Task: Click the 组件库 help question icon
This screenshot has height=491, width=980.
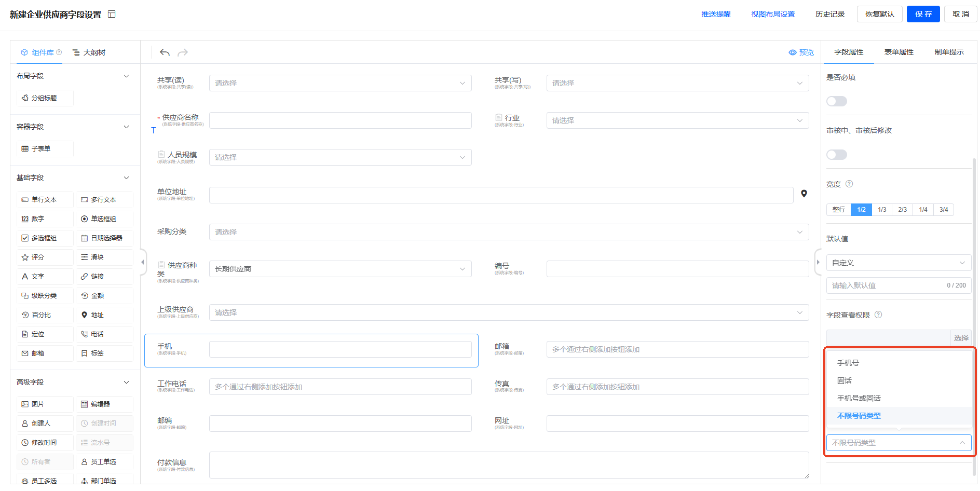Action: pos(59,52)
